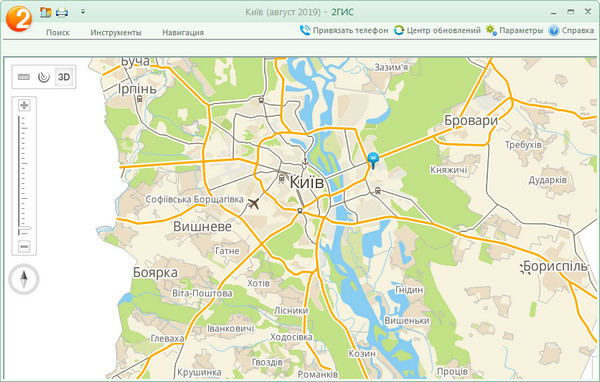Click the Гатне label on map

click(227, 251)
